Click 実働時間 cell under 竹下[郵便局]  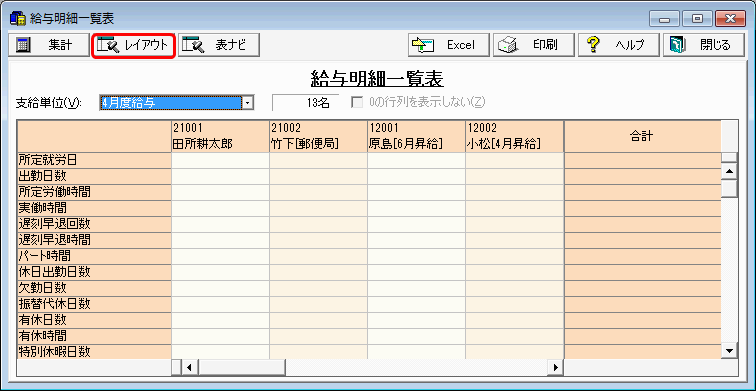318,208
